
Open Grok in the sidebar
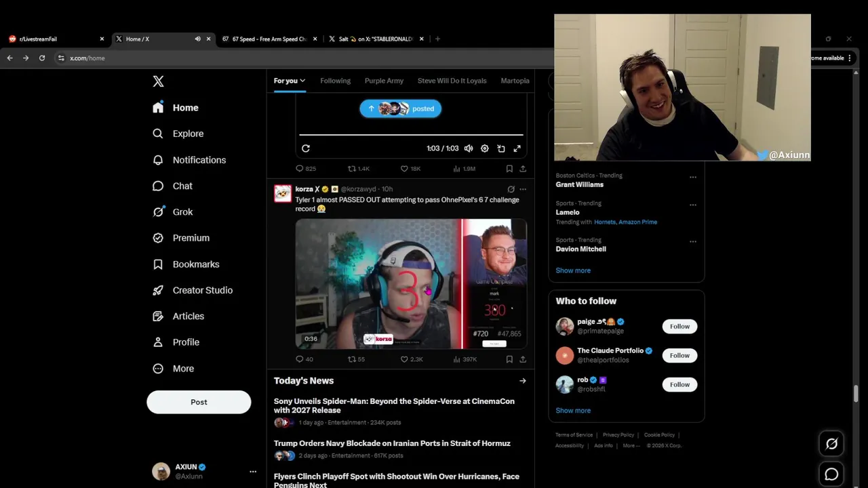pyautogui.click(x=173, y=211)
